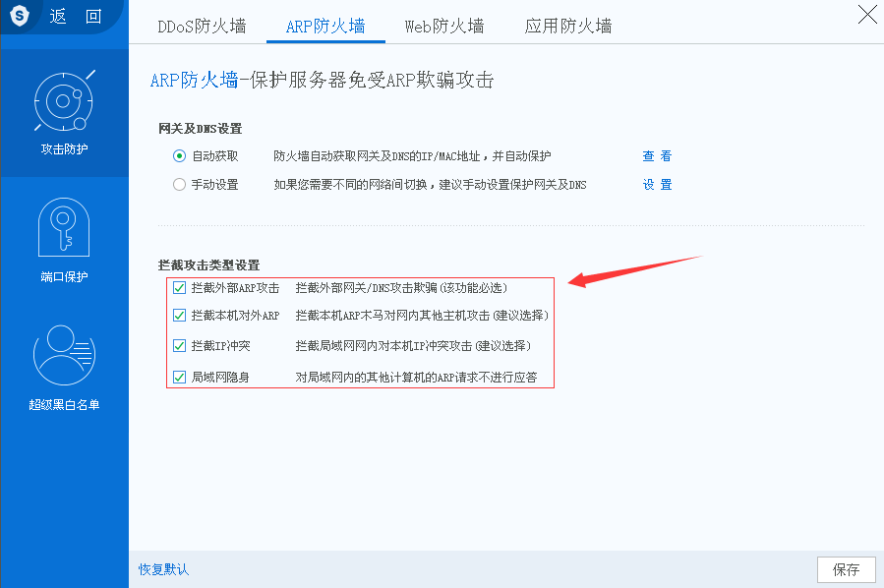Select the 手动设置 radio option
The height and width of the screenshot is (588, 884).
tap(179, 184)
